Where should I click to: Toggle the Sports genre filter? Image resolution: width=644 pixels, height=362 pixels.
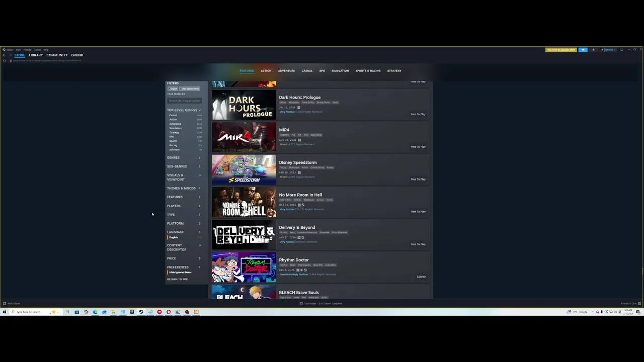pyautogui.click(x=185, y=141)
